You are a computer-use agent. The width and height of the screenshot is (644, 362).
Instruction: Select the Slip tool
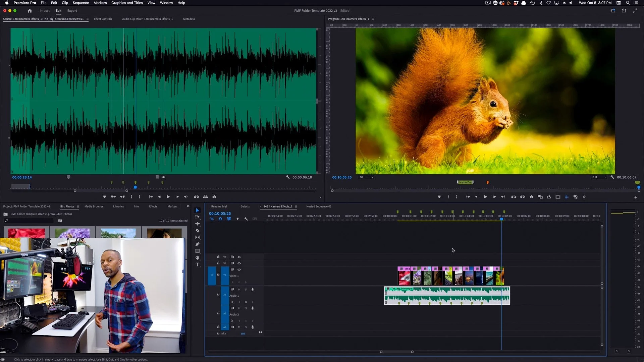(197, 237)
